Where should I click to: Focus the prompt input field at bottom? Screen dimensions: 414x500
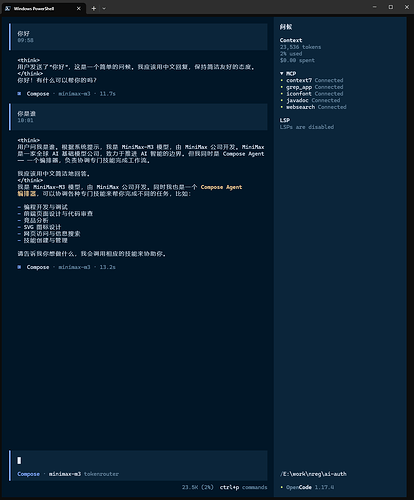click(138, 460)
